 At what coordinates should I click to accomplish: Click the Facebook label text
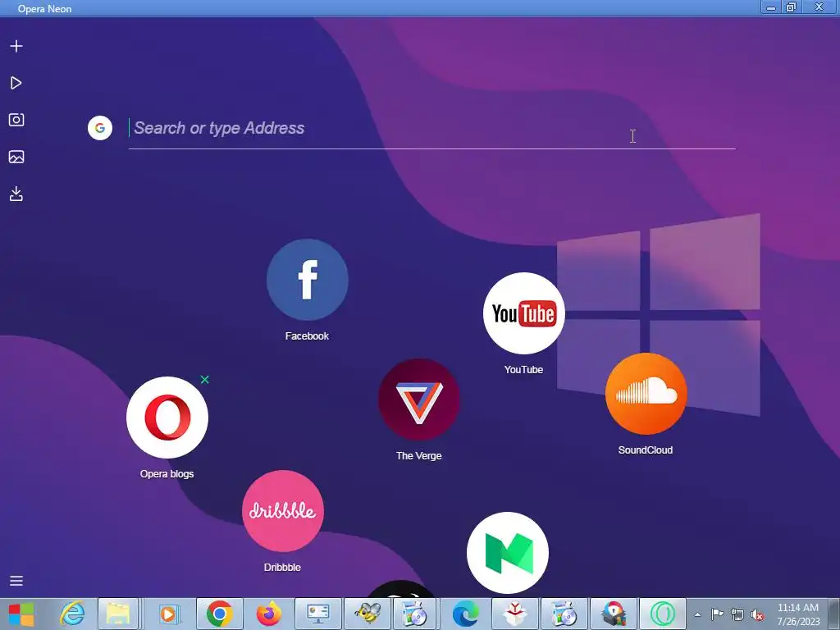307,336
